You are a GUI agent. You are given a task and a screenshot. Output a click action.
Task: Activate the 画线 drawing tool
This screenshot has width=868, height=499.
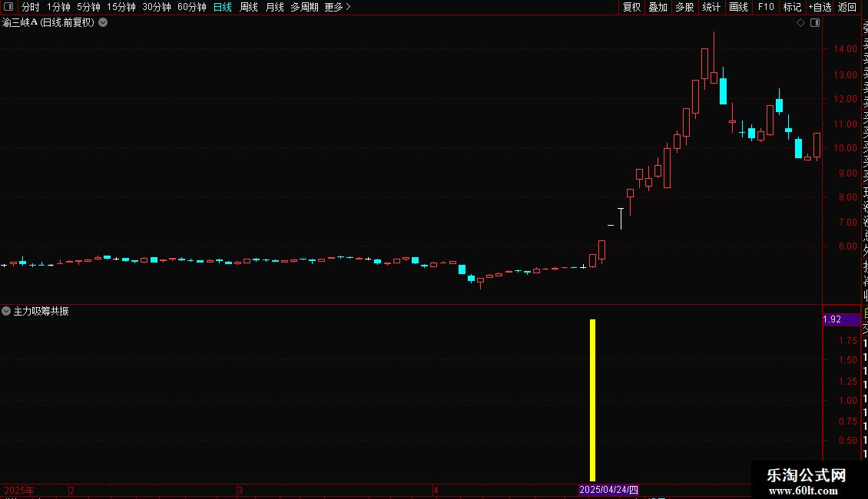point(738,7)
